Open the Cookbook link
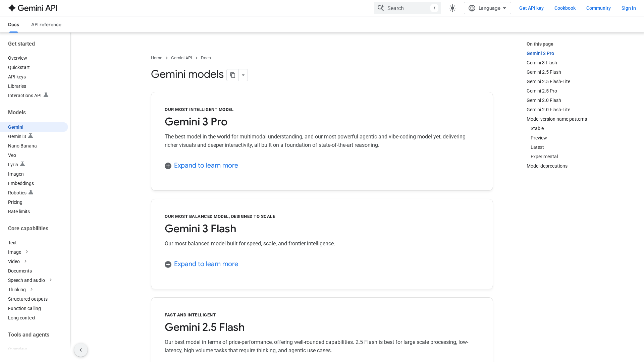Image resolution: width=644 pixels, height=362 pixels. (x=565, y=8)
